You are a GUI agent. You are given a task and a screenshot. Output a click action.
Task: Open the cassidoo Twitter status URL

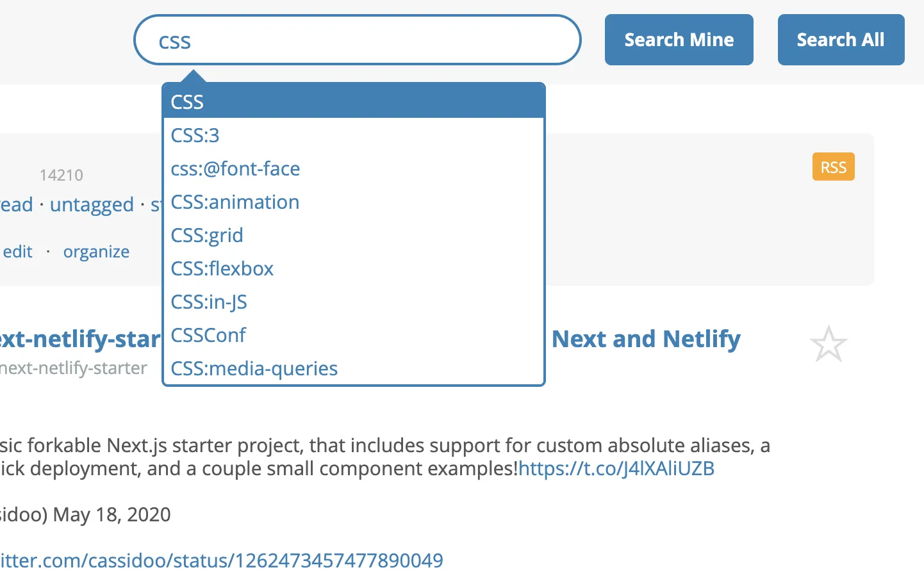pyautogui.click(x=221, y=560)
